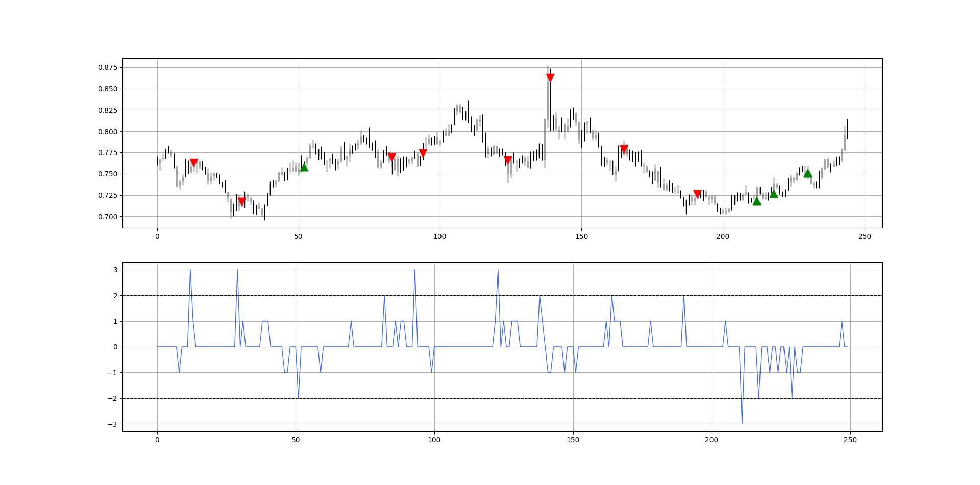Click the last green up-triangle near bar 230

pos(807,173)
